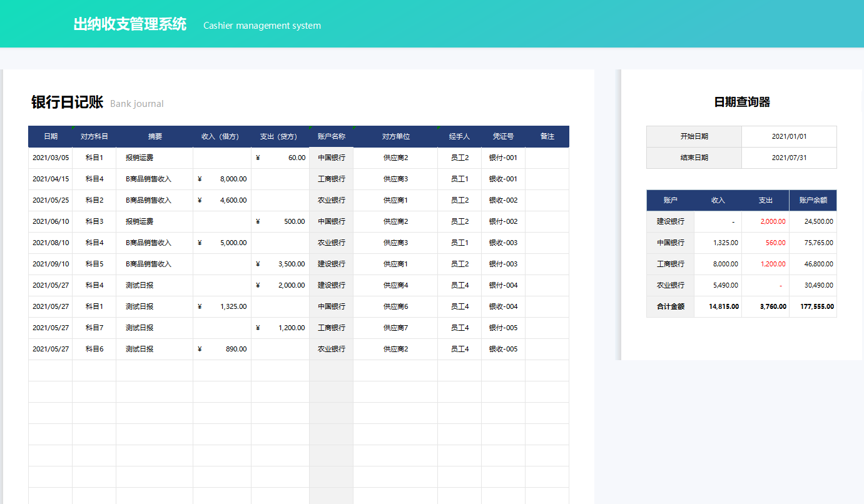Viewport: 864px width, 504px height.
Task: Select 科目5 in the 对方科目 column
Action: tap(94, 264)
